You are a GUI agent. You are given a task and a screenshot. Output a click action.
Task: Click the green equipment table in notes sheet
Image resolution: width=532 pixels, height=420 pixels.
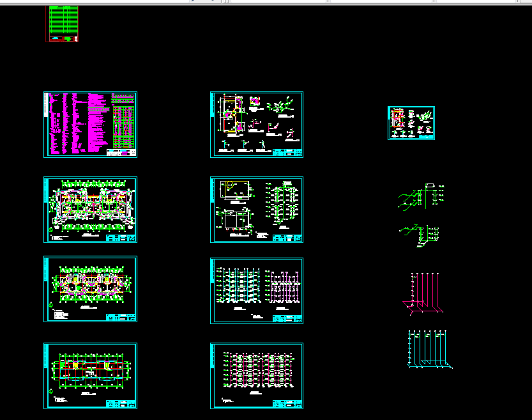[x=123, y=127]
